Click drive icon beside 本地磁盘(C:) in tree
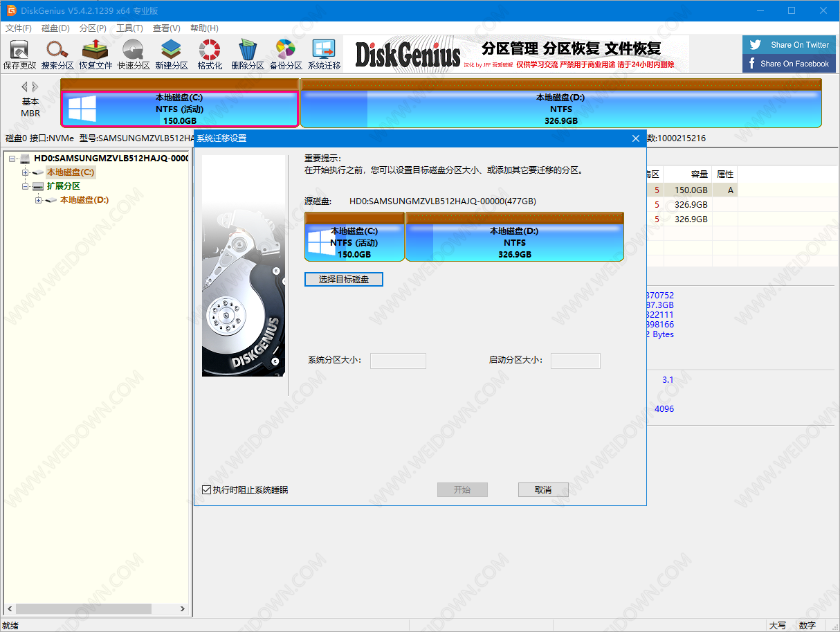Image resolution: width=840 pixels, height=632 pixels. coord(39,172)
